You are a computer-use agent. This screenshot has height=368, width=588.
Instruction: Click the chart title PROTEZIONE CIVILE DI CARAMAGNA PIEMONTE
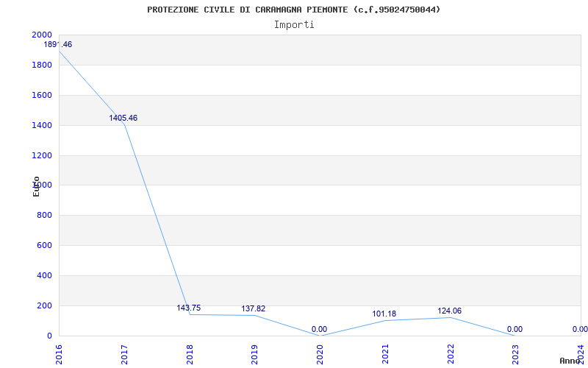click(x=293, y=10)
